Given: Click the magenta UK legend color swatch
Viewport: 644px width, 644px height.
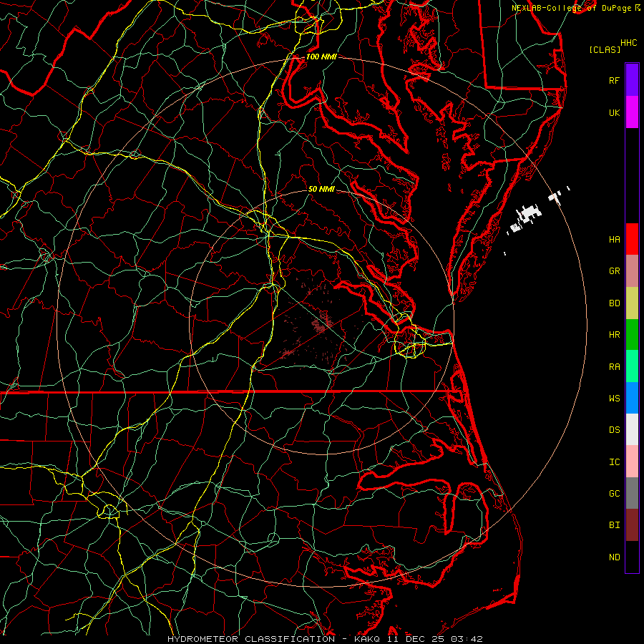Looking at the screenshot, I should [632, 112].
